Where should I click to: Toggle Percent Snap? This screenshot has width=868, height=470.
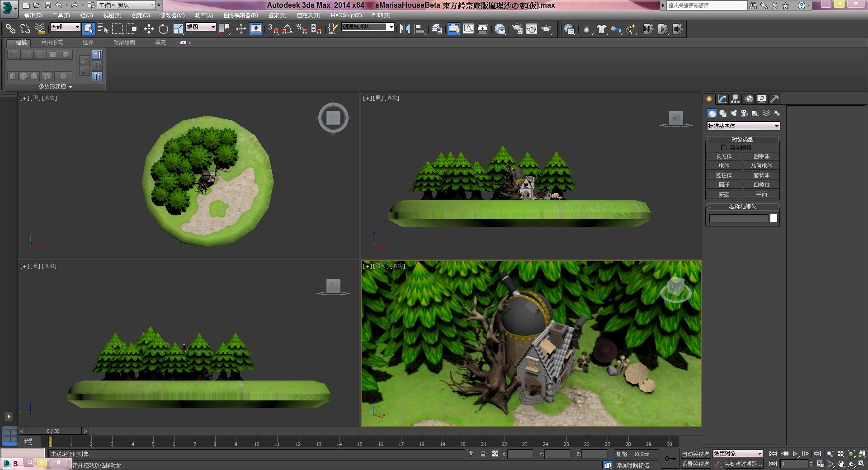(302, 29)
